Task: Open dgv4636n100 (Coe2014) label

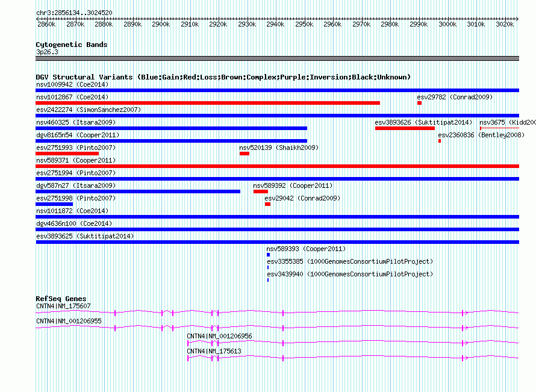Action: tap(74, 223)
